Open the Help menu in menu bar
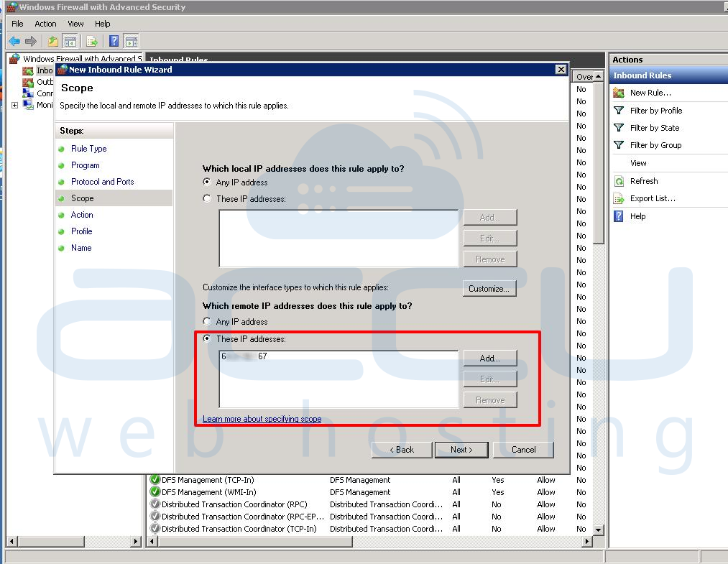This screenshot has height=564, width=728. [103, 24]
